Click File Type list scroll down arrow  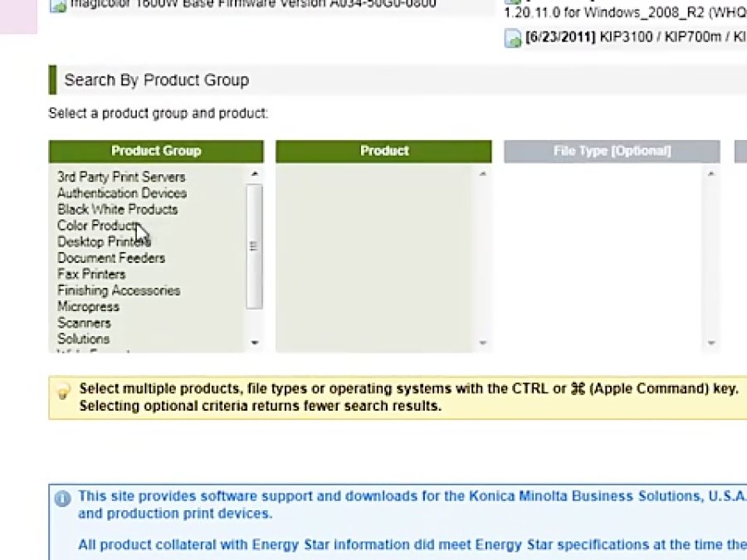711,343
